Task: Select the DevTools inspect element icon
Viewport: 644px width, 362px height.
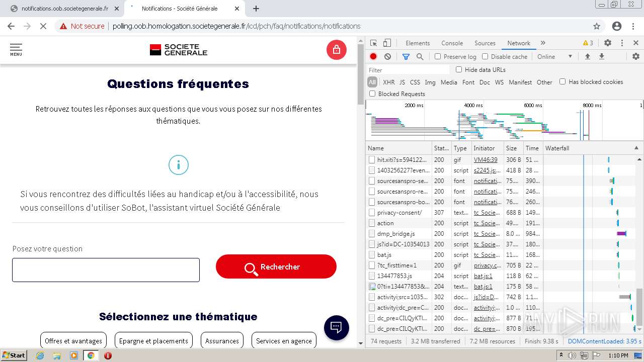Action: tap(373, 43)
